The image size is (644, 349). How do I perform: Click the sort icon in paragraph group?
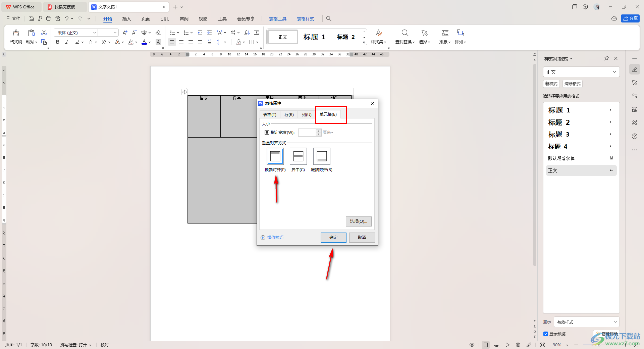(247, 33)
